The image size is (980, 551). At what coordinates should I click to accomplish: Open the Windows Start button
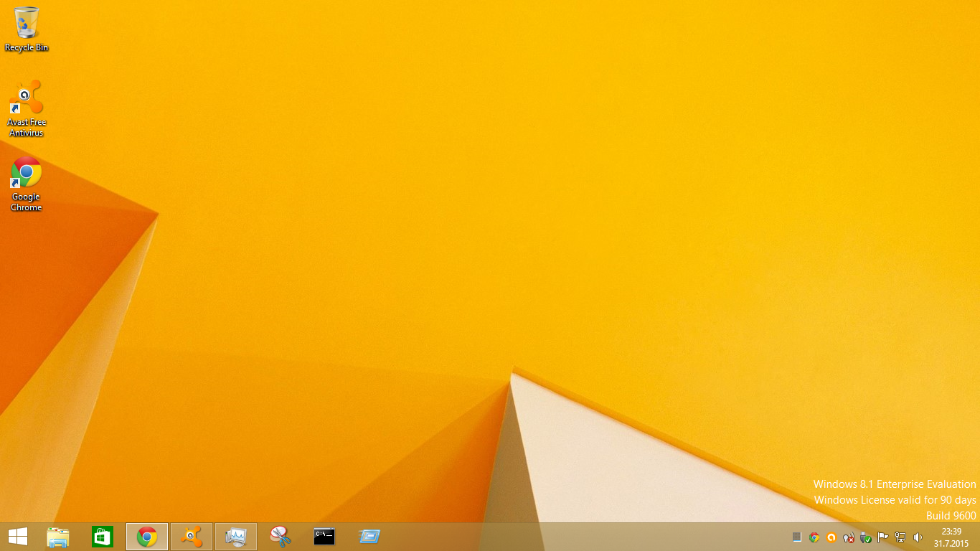(x=18, y=537)
